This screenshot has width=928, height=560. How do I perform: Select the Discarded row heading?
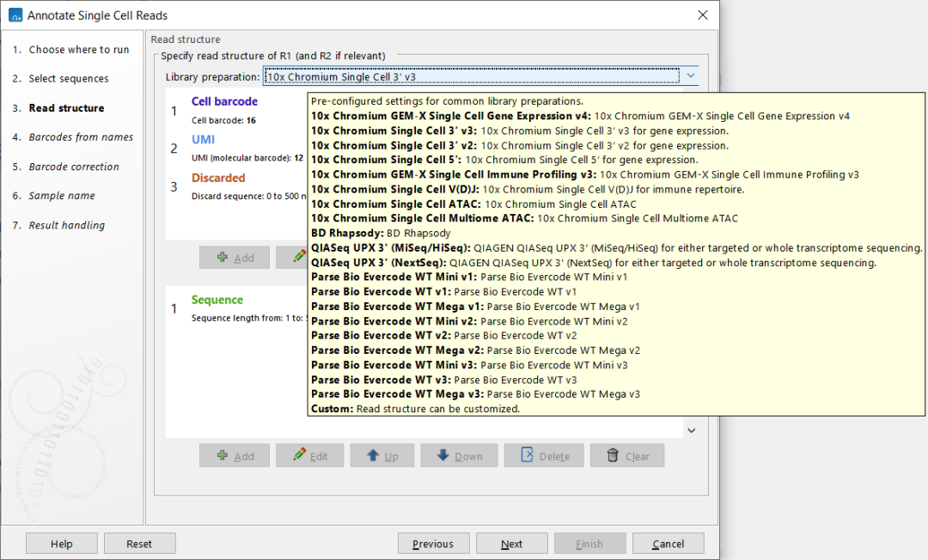pyautogui.click(x=217, y=178)
